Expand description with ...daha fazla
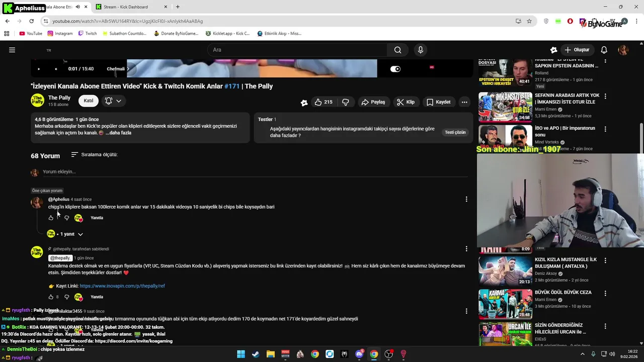This screenshot has height=362, width=644. point(119,133)
